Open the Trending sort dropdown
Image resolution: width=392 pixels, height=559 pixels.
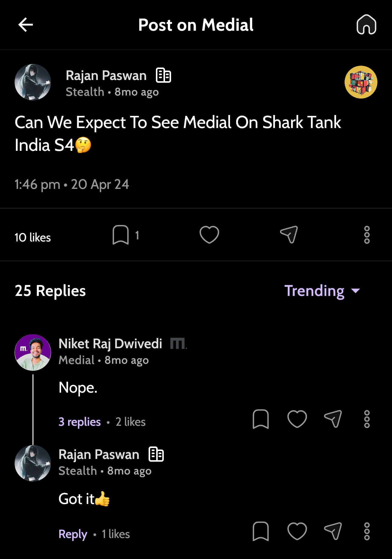pos(322,291)
